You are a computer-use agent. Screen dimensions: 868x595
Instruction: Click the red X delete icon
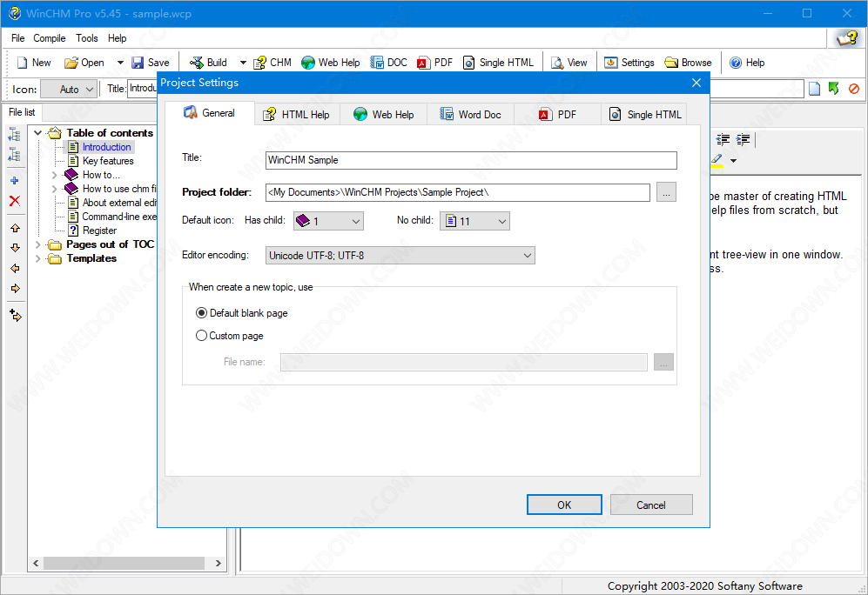click(x=15, y=201)
